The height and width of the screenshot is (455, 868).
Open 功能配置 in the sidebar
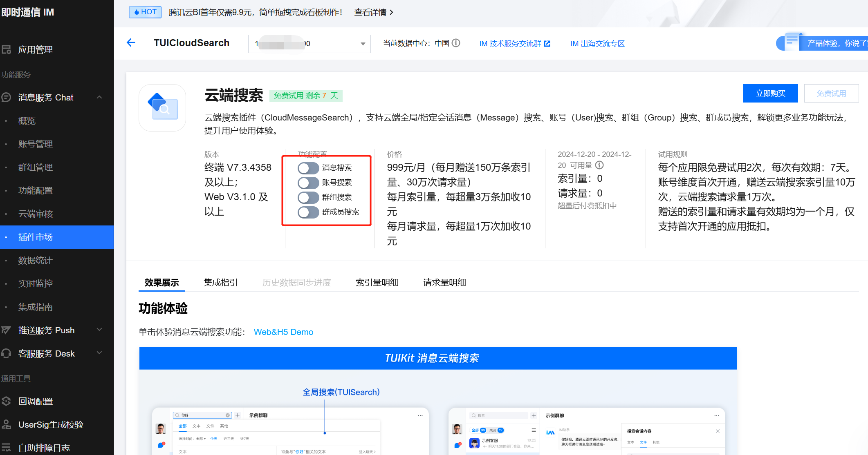point(57,191)
